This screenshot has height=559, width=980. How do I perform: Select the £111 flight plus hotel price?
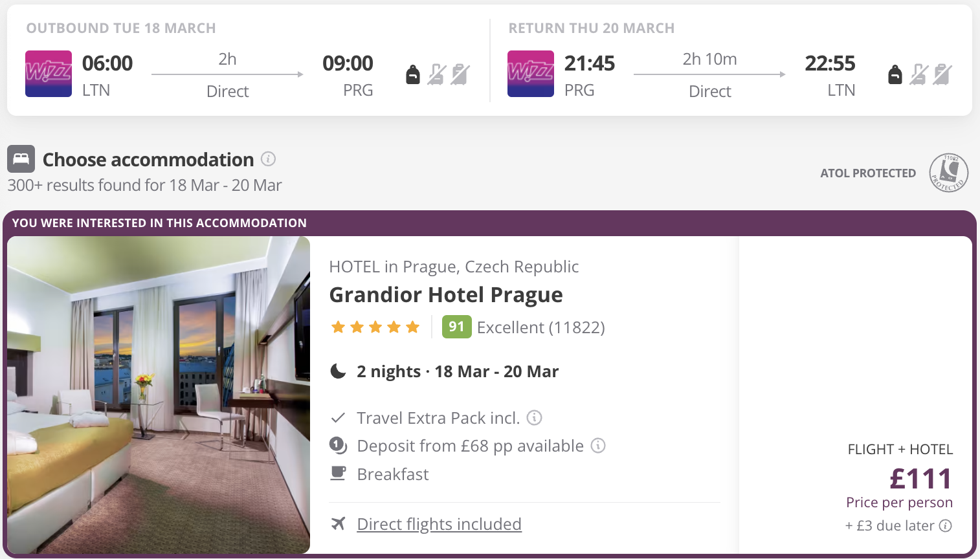(921, 479)
